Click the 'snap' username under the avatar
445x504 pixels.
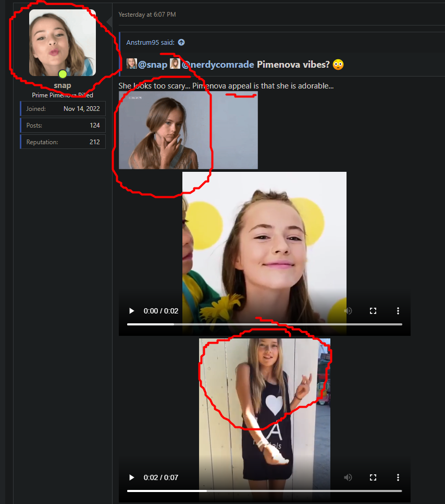[63, 85]
